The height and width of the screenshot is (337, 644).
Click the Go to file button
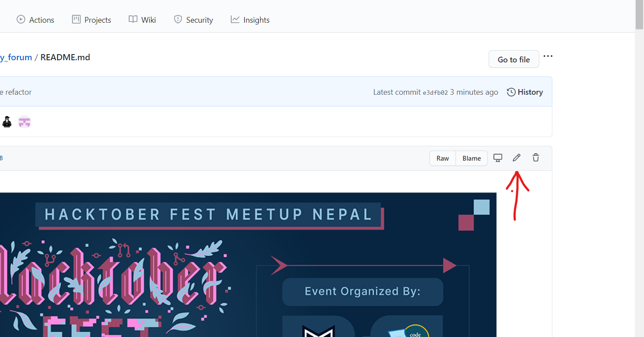(x=514, y=59)
